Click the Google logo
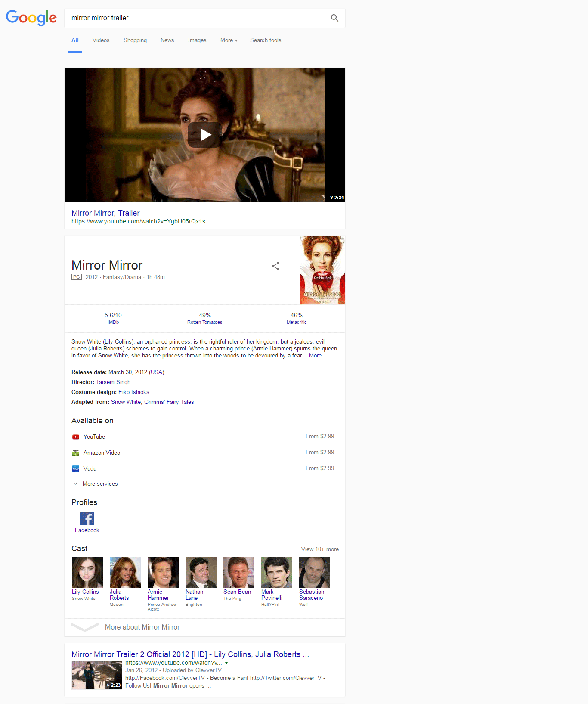This screenshot has height=704, width=588. click(31, 18)
